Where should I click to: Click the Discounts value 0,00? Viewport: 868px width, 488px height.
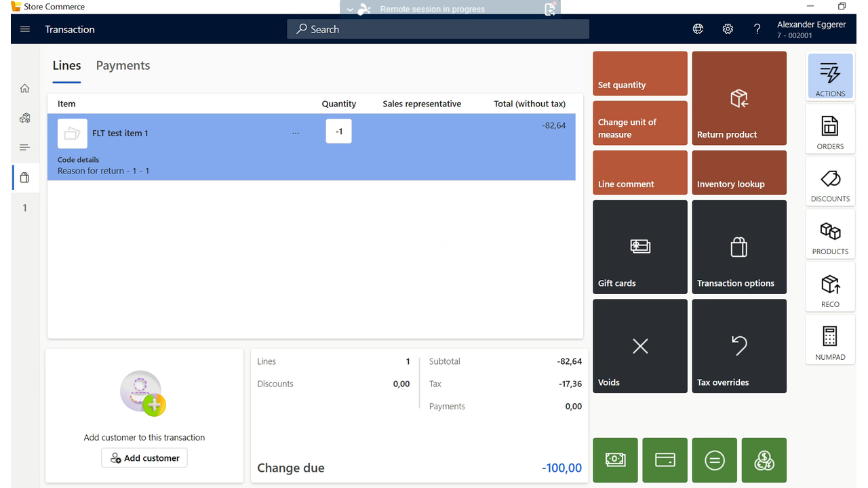[401, 384]
